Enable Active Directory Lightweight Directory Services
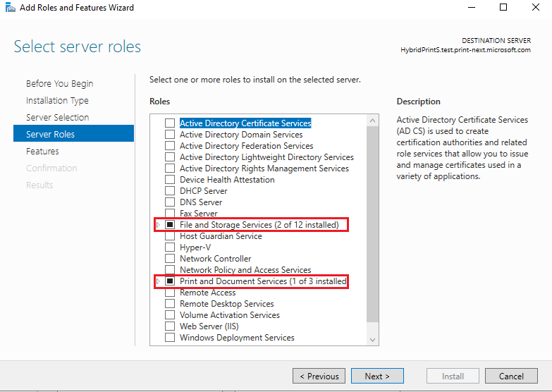Image resolution: width=552 pixels, height=392 pixels. (x=170, y=157)
